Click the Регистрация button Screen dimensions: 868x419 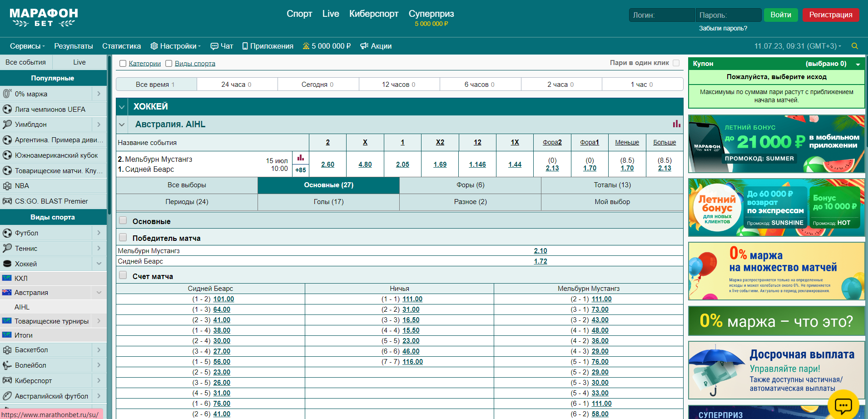coord(831,15)
